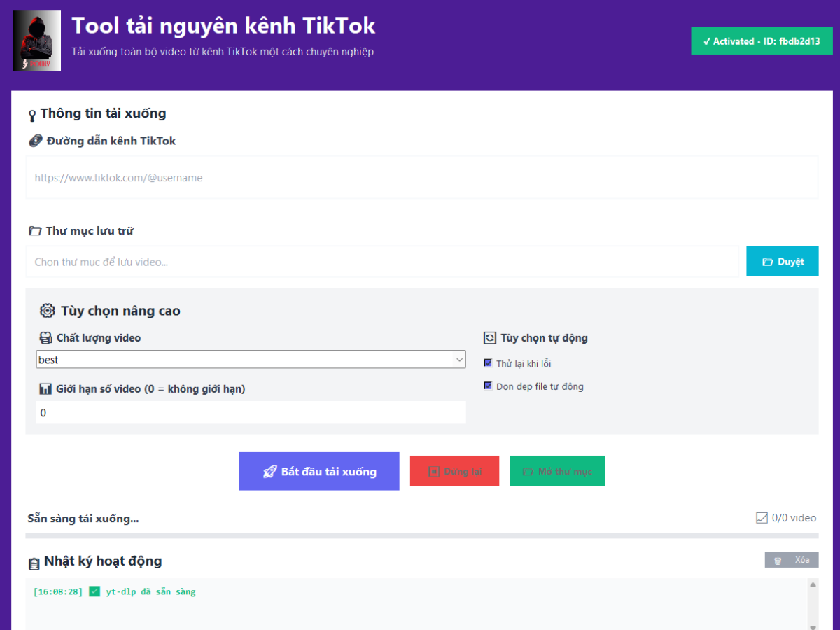Click the Xóa button to clear the log
Image resolution: width=840 pixels, height=630 pixels.
coord(792,559)
